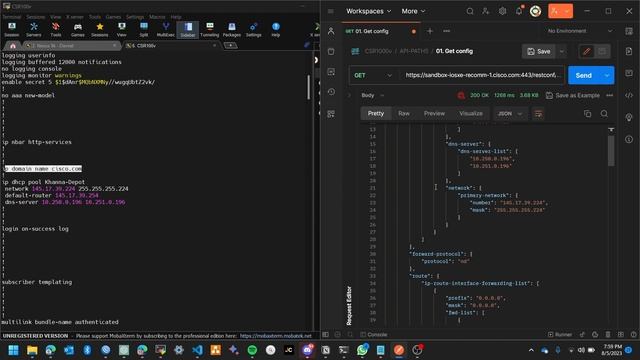The height and width of the screenshot is (360, 640).
Task: Click Save as Example
Action: point(573,95)
